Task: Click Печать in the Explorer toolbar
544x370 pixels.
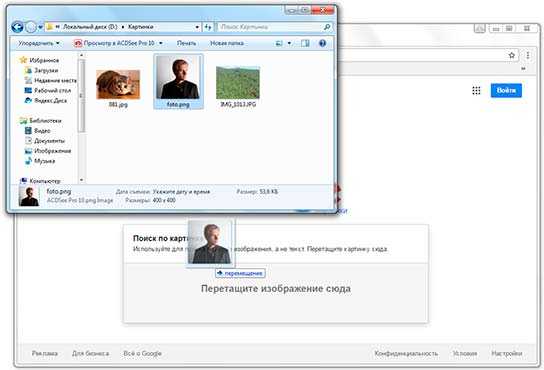Action: click(186, 43)
